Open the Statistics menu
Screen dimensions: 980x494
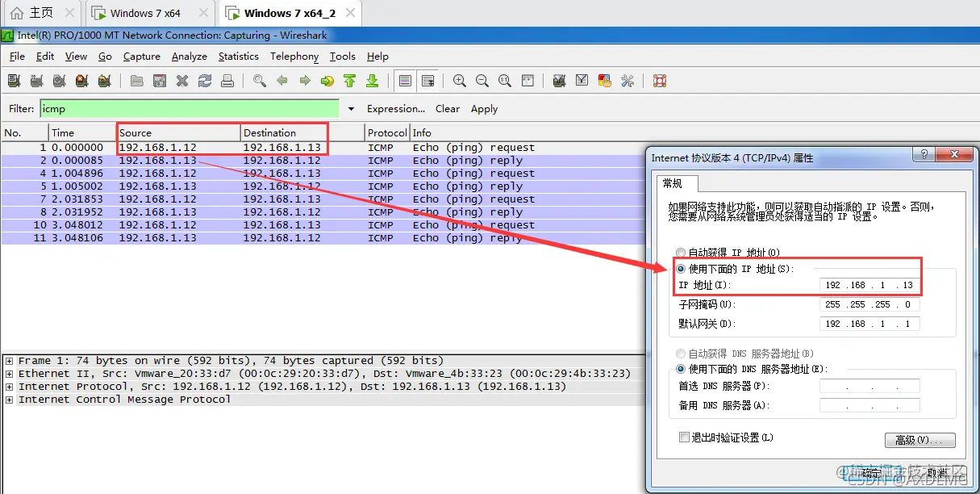[x=239, y=57]
